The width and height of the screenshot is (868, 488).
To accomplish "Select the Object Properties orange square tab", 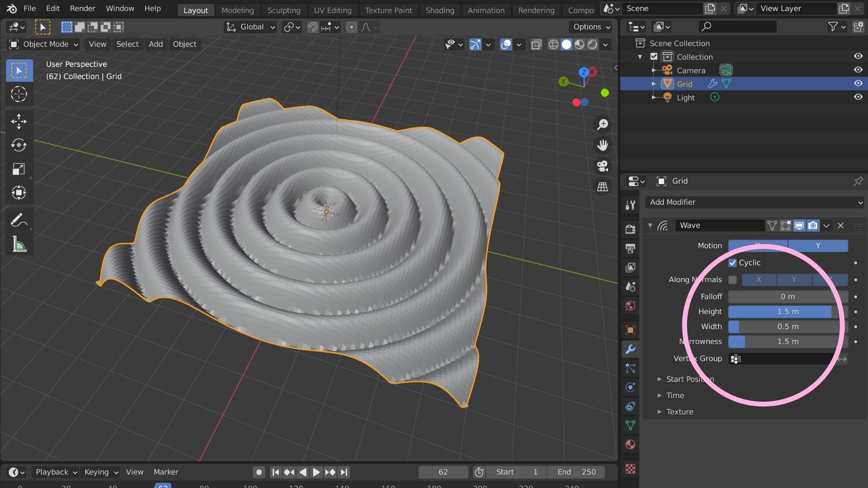I will (630, 330).
